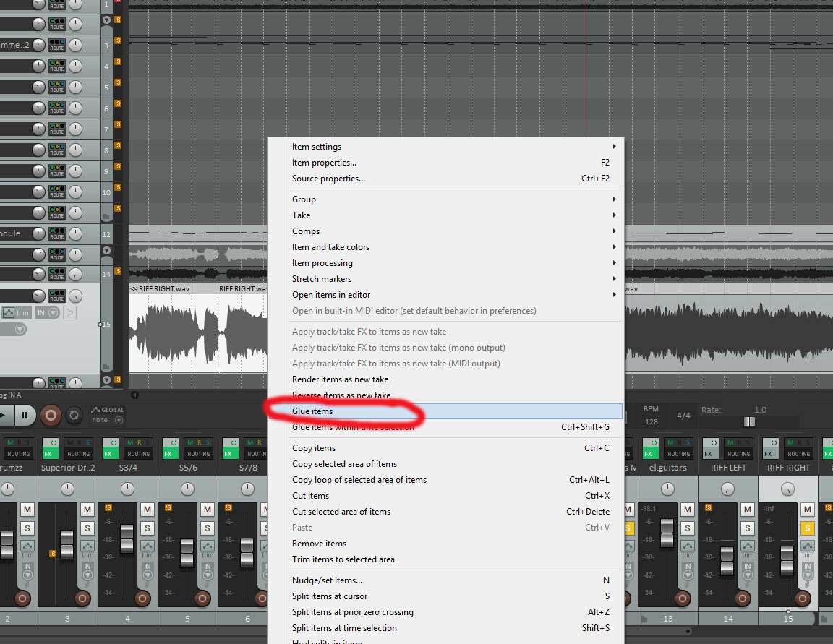This screenshot has height=644, width=833.
Task: Click the playback Rate slider handle
Action: (x=749, y=421)
